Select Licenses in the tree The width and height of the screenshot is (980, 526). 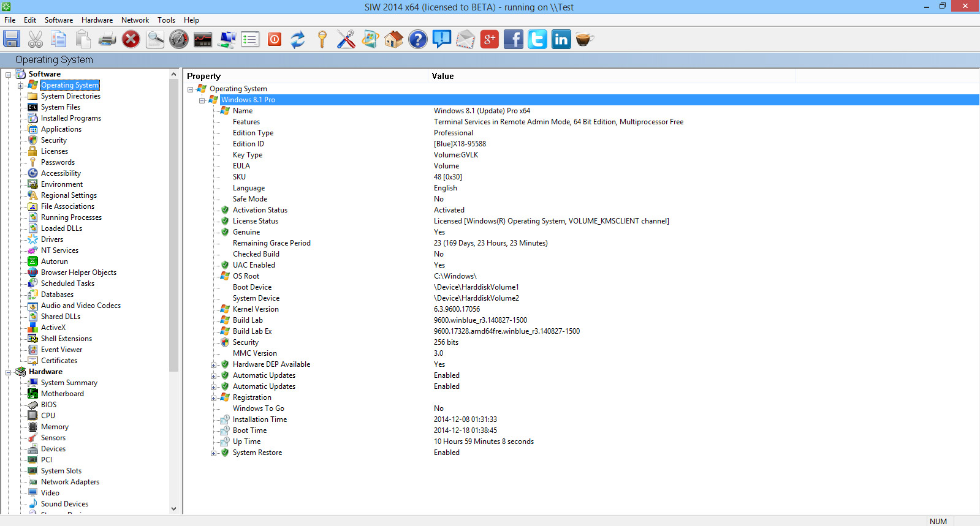(x=55, y=151)
